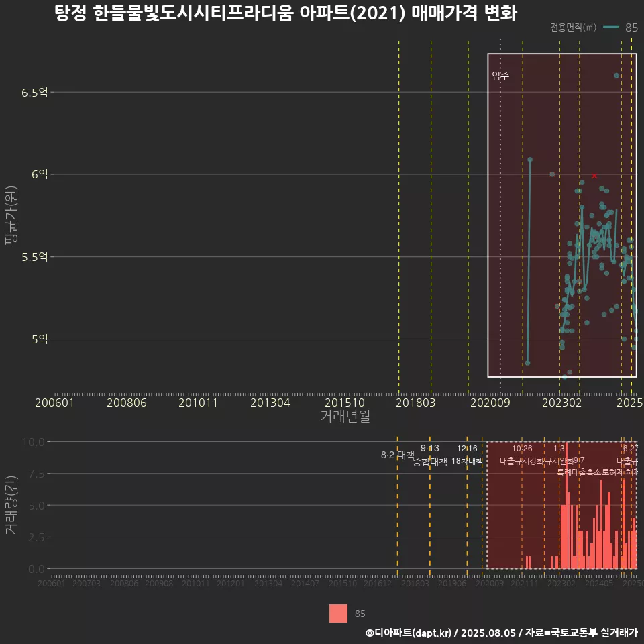Click the 12·16 policy date annotation

coord(467,449)
